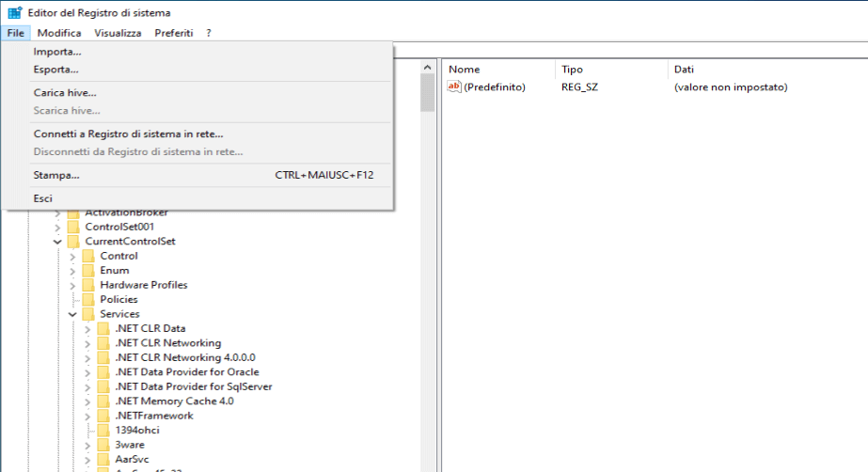Click the 3ware folder icon
The height and width of the screenshot is (472, 868).
[x=103, y=445]
